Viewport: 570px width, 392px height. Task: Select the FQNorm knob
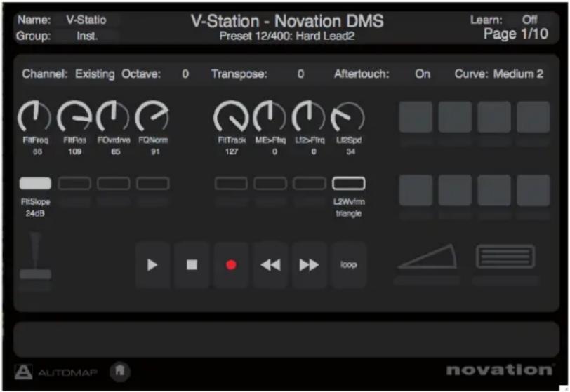click(x=153, y=117)
